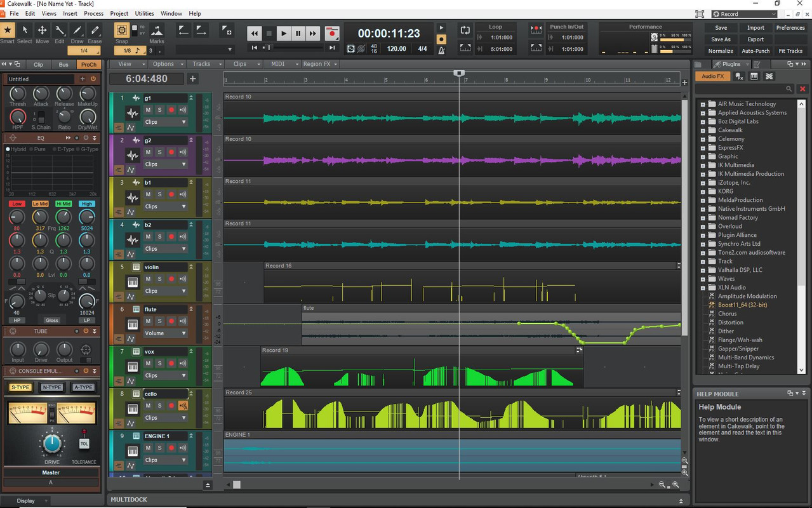Mute the flute track
This screenshot has width=812, height=508.
click(148, 321)
